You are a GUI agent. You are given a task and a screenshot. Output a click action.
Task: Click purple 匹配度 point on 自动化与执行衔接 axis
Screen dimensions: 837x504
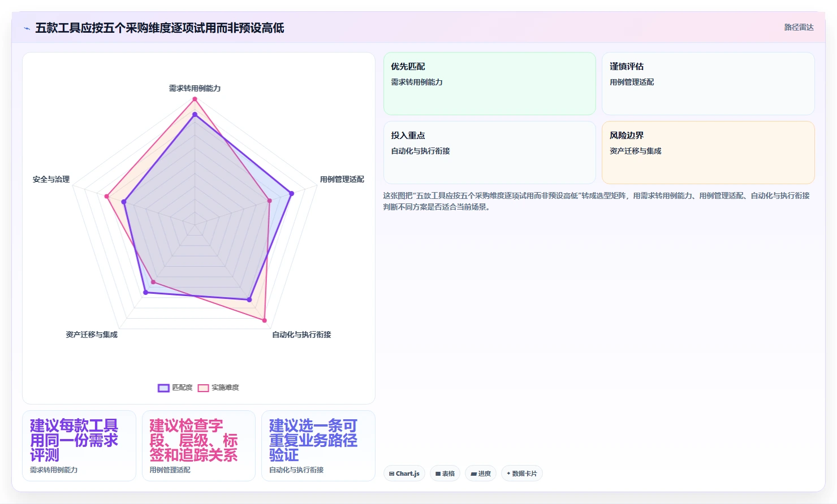[x=249, y=299]
